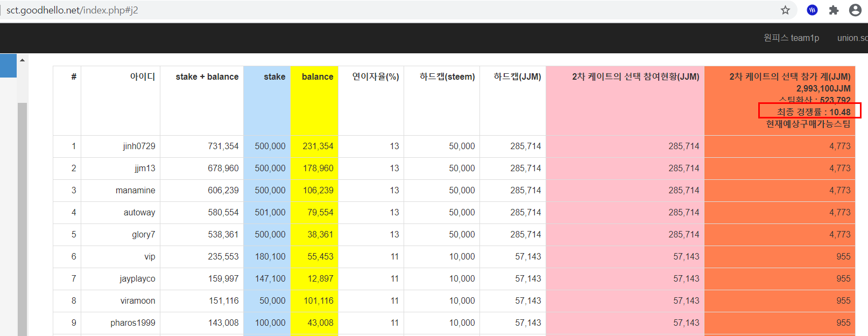Click the 43,008 balance value

[320, 323]
